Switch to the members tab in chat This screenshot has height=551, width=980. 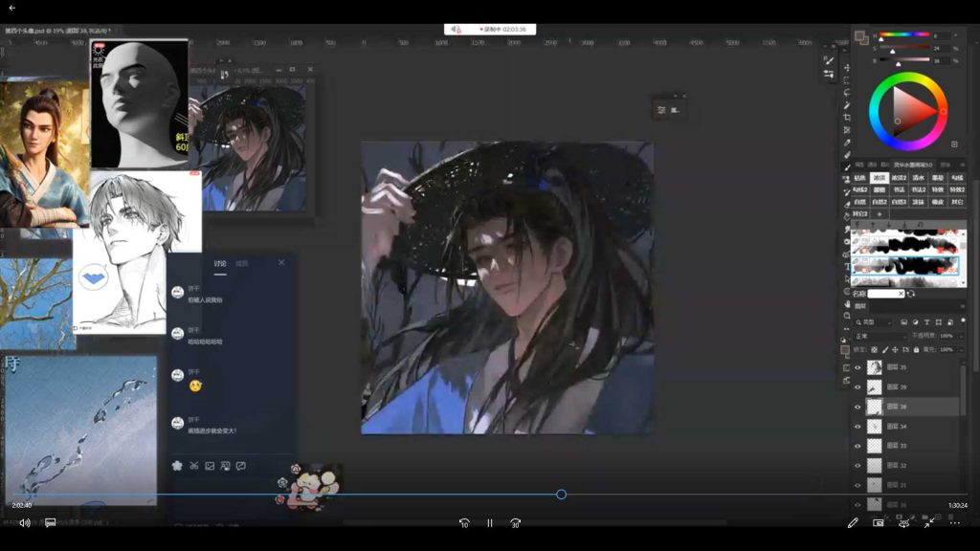click(x=242, y=264)
